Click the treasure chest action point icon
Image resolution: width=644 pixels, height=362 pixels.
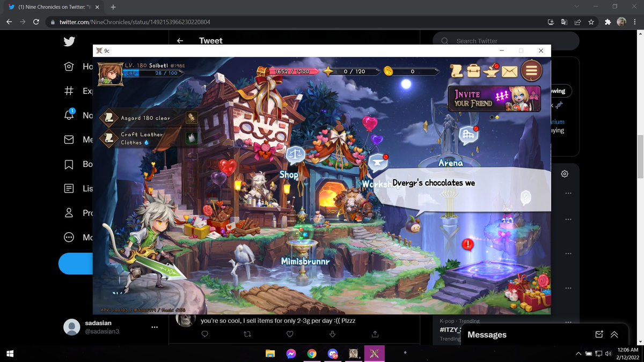tap(262, 70)
